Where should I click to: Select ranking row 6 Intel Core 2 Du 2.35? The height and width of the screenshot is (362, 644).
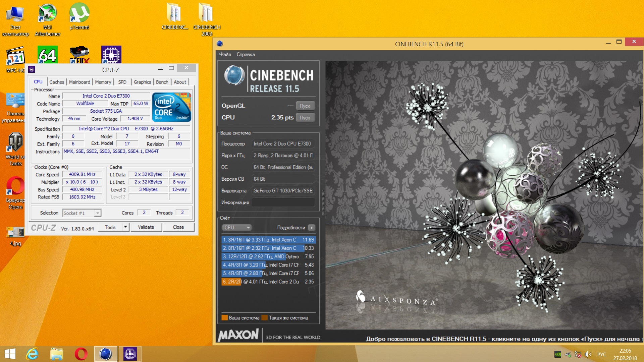(268, 282)
